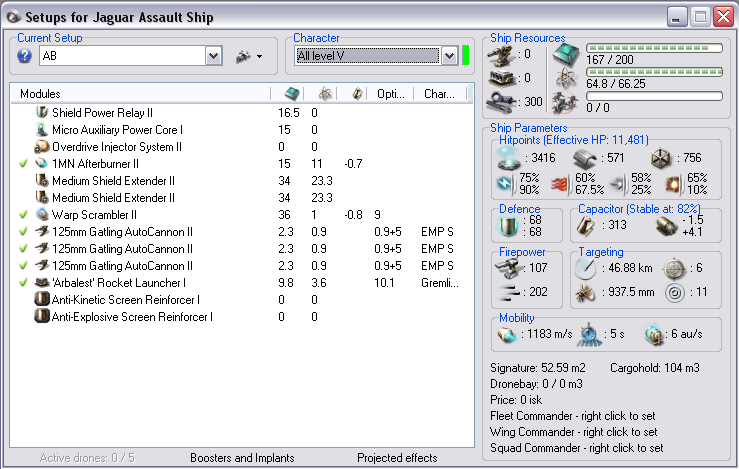The image size is (739, 469).
Task: Click the warp speed icon
Action: click(x=655, y=335)
